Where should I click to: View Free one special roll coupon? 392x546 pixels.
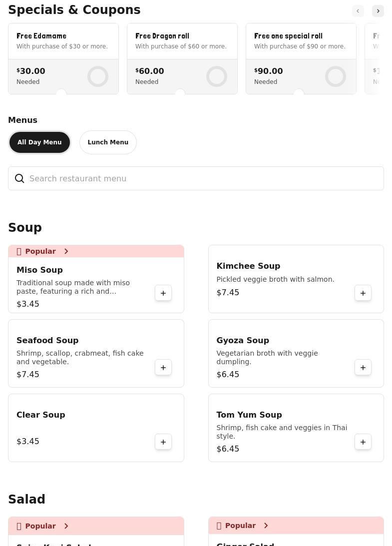coord(301,41)
